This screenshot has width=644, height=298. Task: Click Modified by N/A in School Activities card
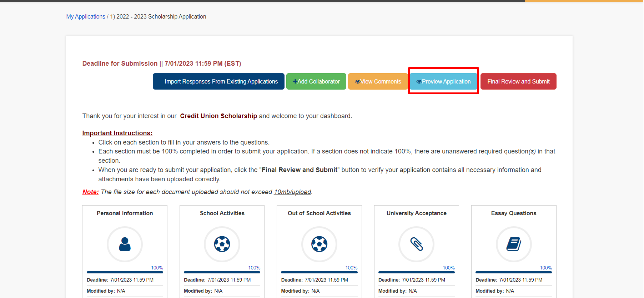tap(203, 291)
